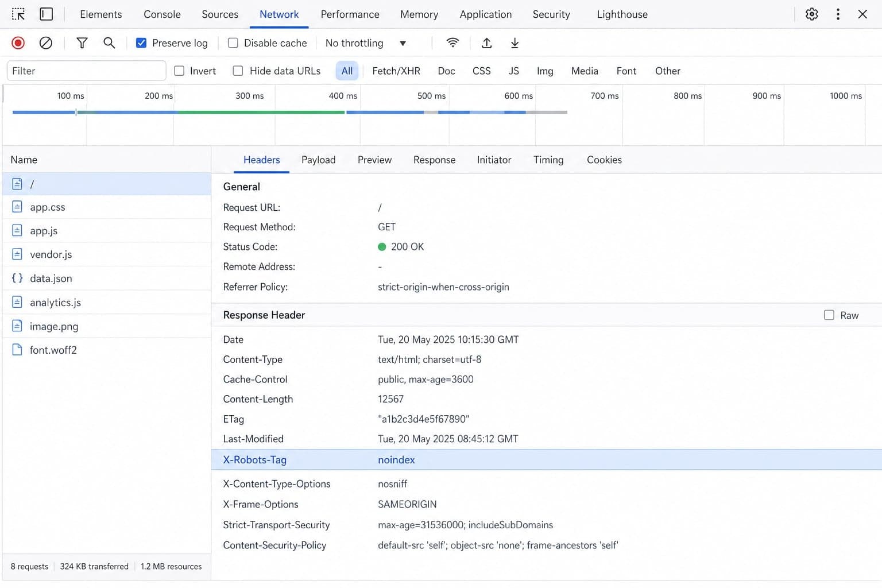Filter by Img requests
The image size is (882, 588).
(545, 71)
